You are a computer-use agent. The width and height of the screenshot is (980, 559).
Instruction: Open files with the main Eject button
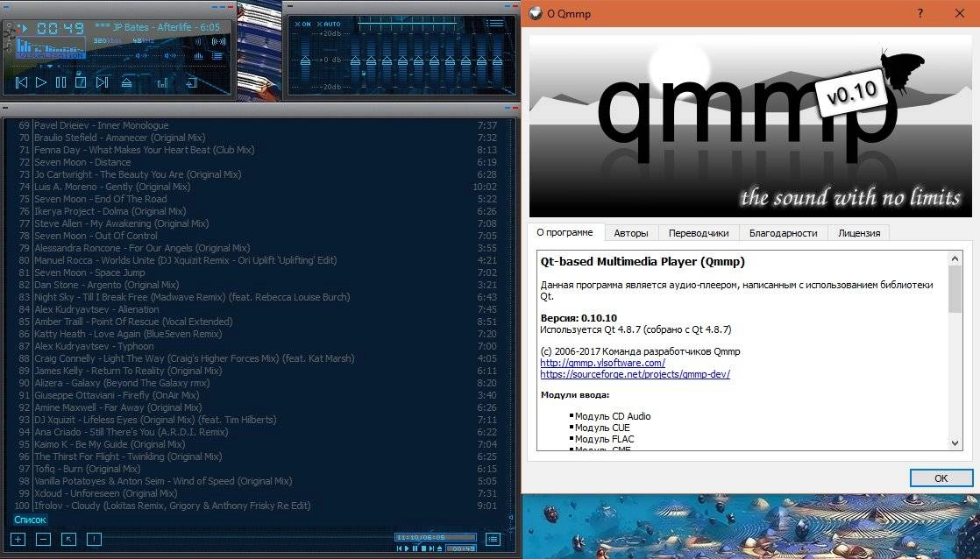tap(126, 82)
